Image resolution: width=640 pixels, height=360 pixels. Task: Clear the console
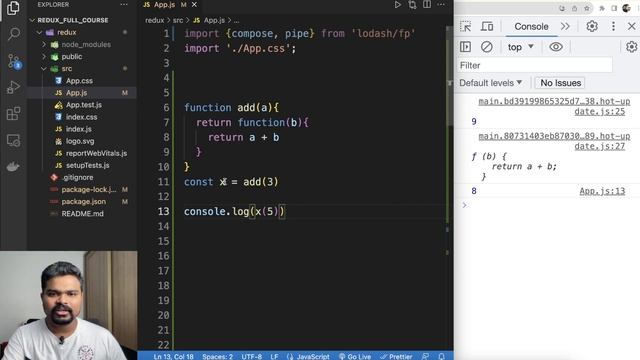(487, 47)
